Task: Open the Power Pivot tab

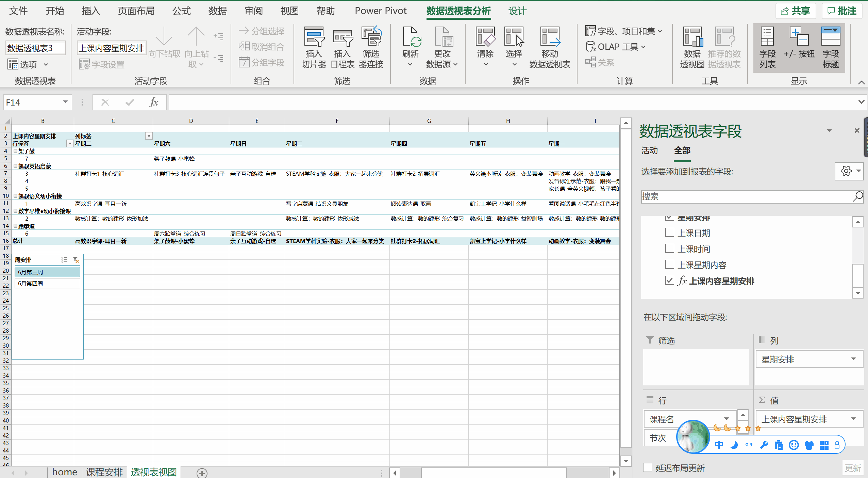Action: (381, 11)
